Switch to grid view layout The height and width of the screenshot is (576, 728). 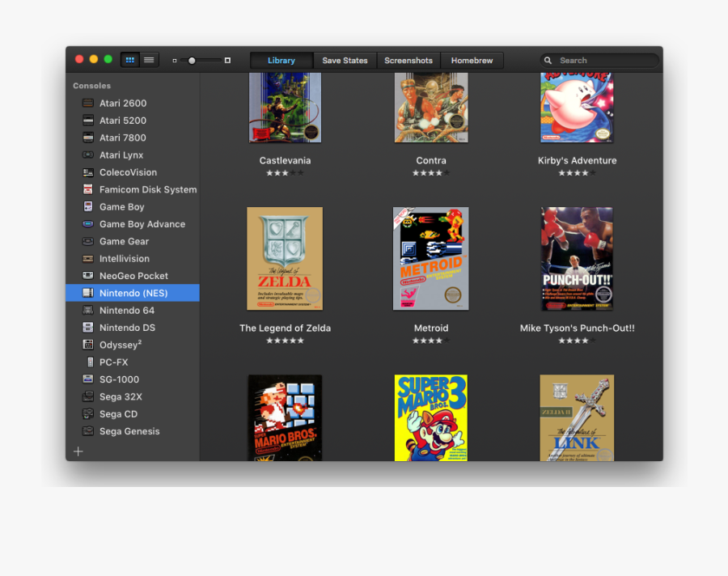[x=129, y=60]
